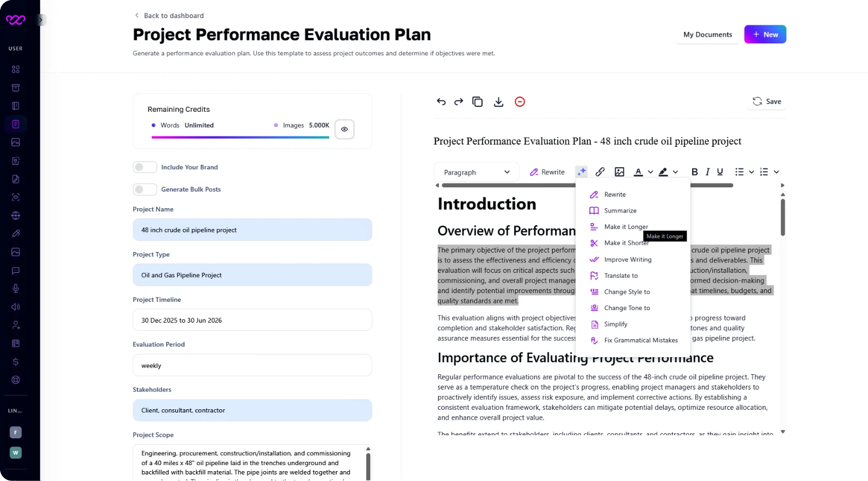The width and height of the screenshot is (868, 481).
Task: Expand the text color dropdown arrow
Action: 650,172
